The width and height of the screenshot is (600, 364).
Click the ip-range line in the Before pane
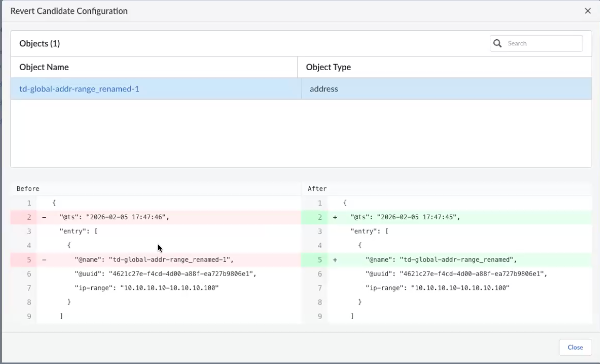pos(146,288)
